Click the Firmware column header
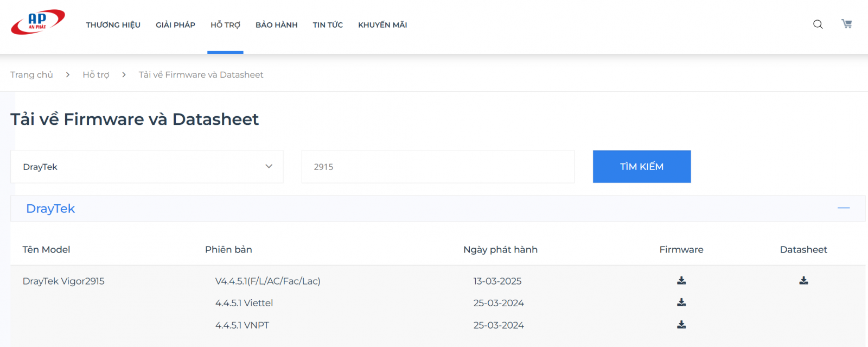Image resolution: width=868 pixels, height=347 pixels. (x=681, y=250)
